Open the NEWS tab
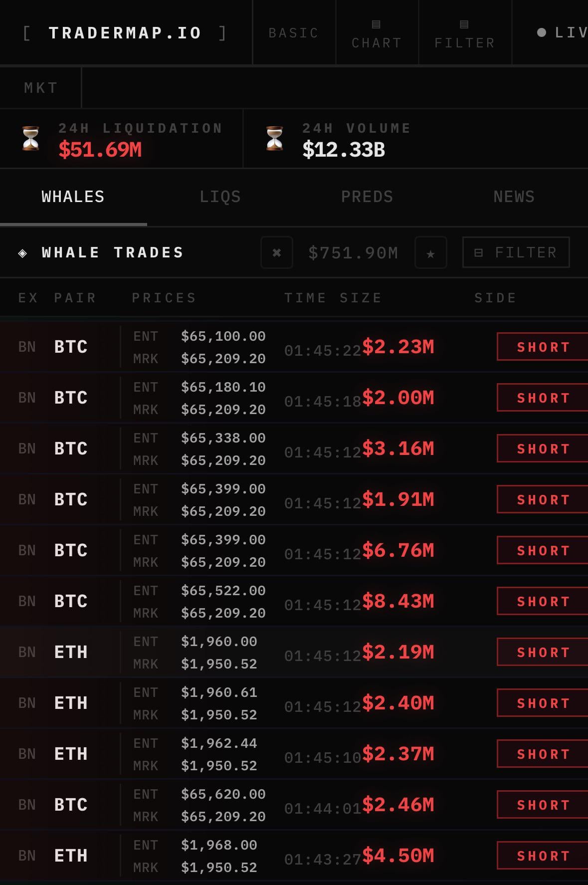 click(514, 197)
